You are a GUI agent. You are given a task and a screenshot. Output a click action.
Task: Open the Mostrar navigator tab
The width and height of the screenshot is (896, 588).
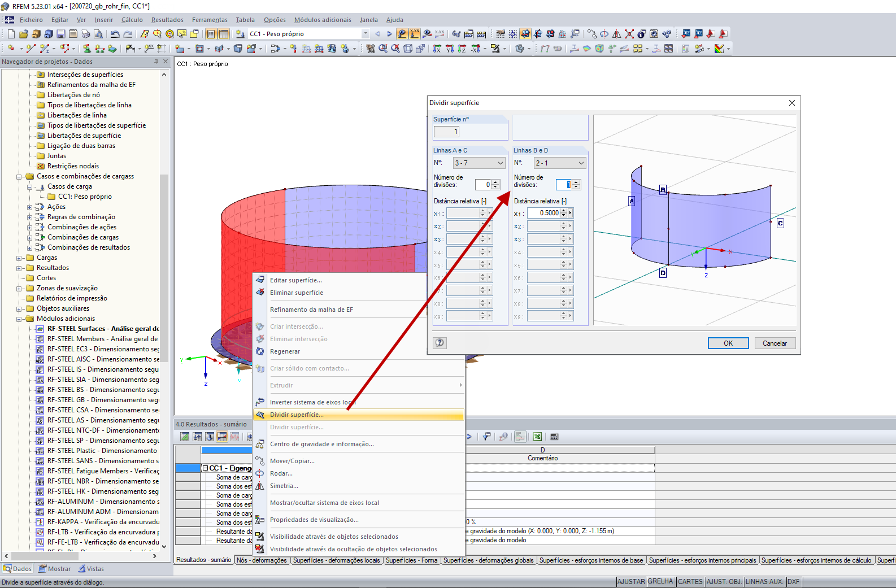[54, 569]
